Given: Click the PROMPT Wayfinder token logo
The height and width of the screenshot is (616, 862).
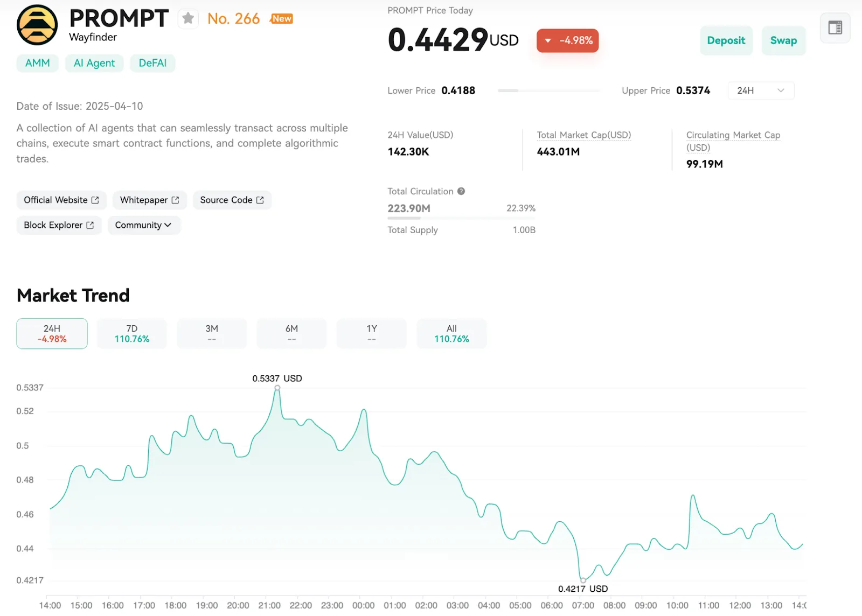Looking at the screenshot, I should [x=37, y=25].
